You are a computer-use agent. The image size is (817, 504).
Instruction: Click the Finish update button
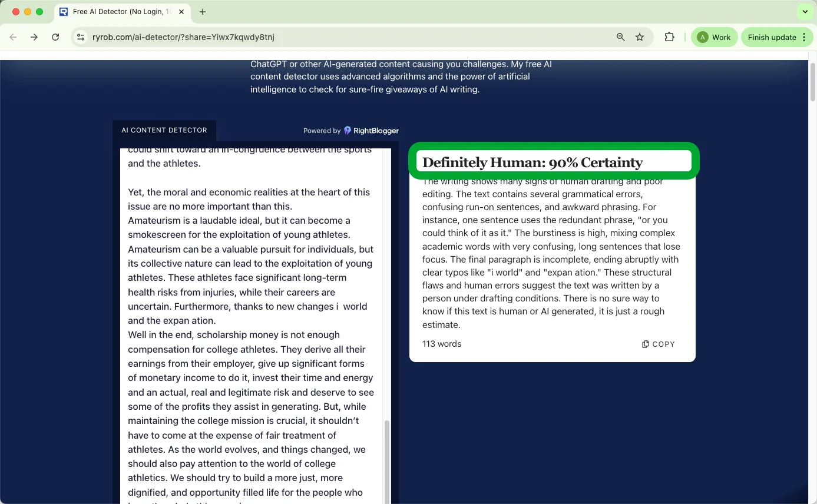pos(772,37)
